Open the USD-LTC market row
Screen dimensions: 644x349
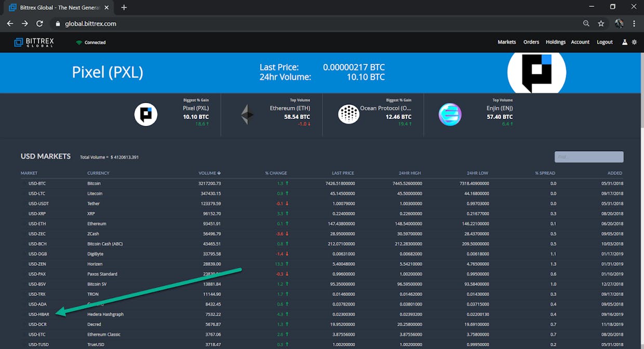click(321, 194)
